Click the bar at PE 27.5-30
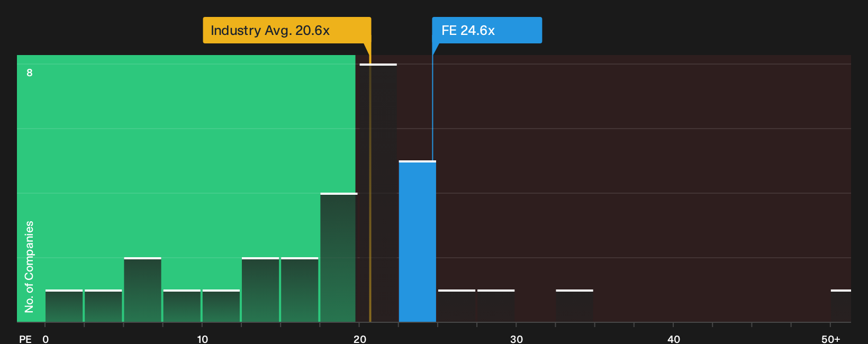 click(x=496, y=306)
